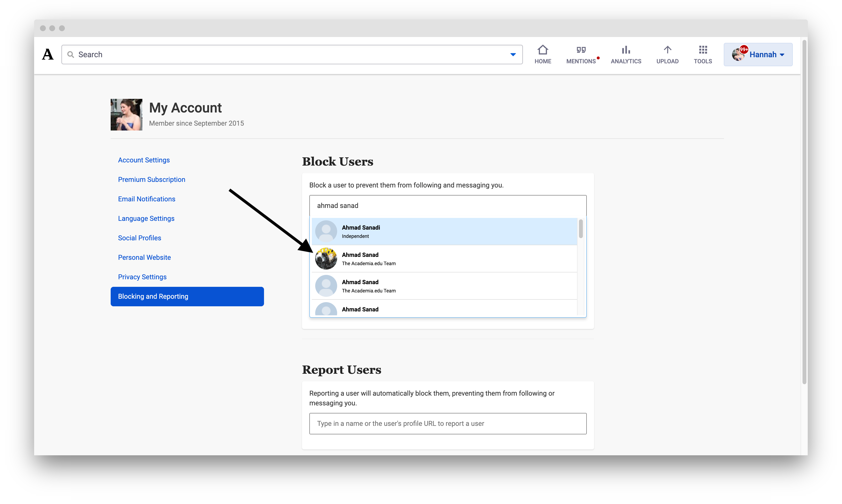
Task: Open Email Notifications settings
Action: (147, 199)
